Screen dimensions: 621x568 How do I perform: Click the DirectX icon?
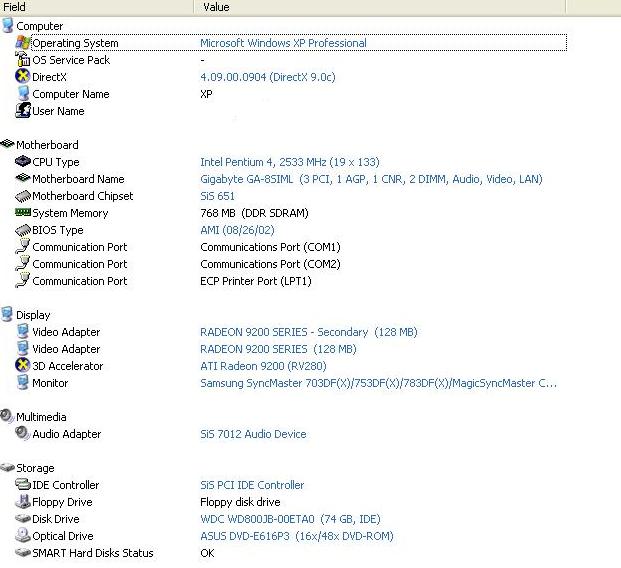23,77
